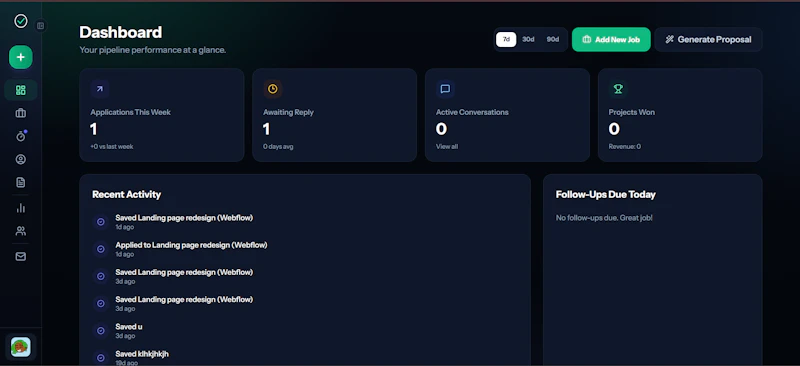The height and width of the screenshot is (366, 800).
Task: Click icon beside Saved u activity
Action: coord(101,331)
